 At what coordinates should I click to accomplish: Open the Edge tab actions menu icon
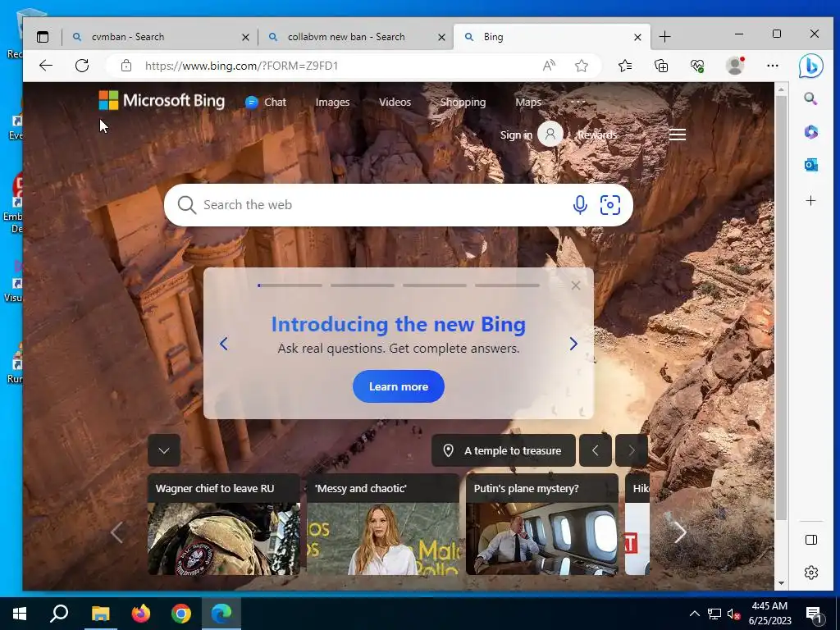[43, 37]
